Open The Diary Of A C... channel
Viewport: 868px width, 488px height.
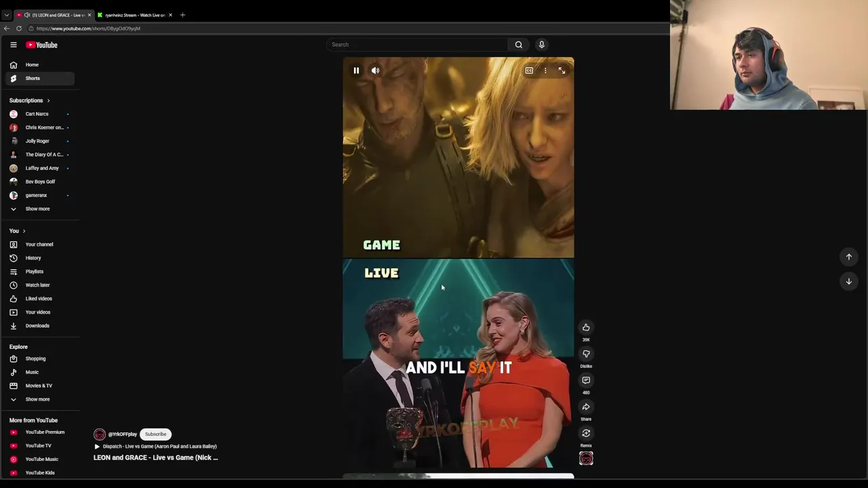point(40,155)
